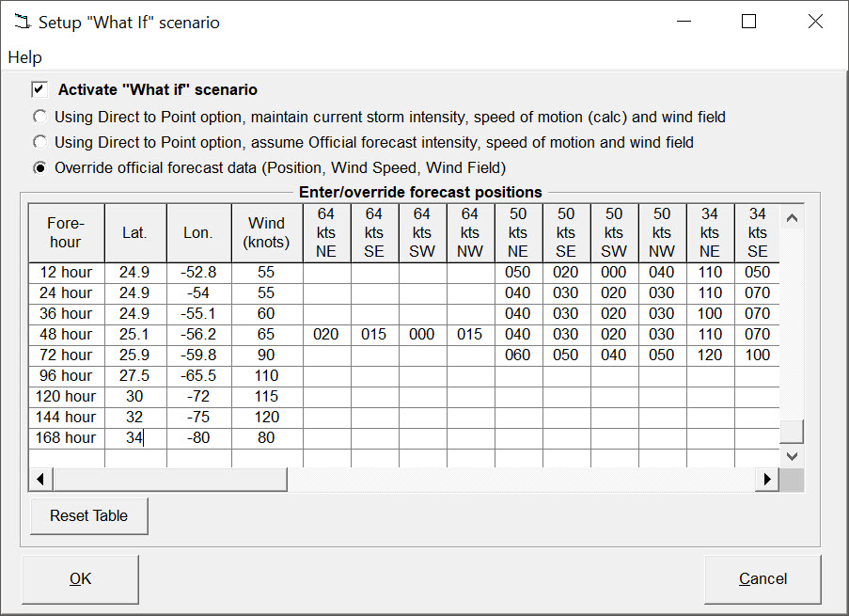Click latitude cell '25.1'

[135, 334]
